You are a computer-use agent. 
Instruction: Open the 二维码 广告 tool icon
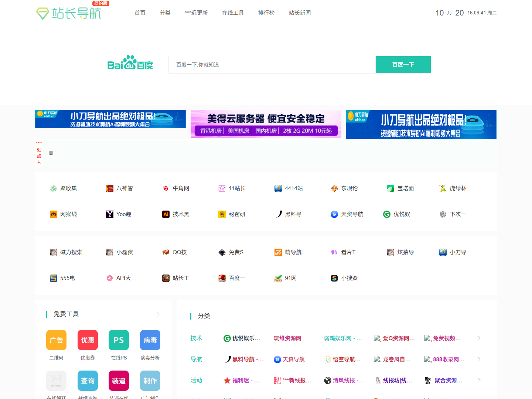(56, 340)
